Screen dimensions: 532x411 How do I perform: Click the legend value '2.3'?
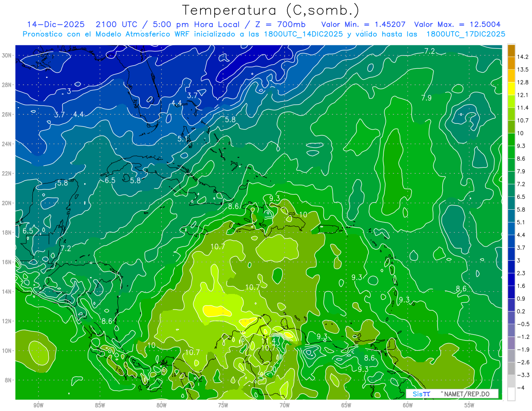pyautogui.click(x=521, y=273)
